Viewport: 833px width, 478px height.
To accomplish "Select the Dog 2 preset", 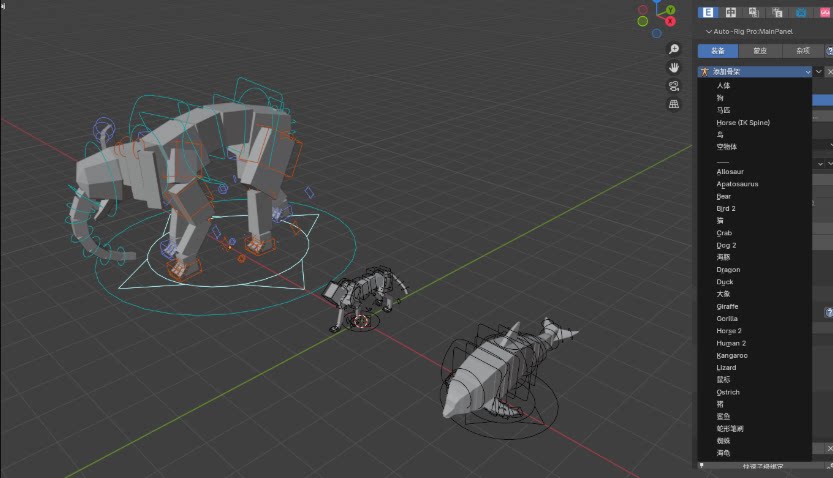I will click(x=726, y=245).
